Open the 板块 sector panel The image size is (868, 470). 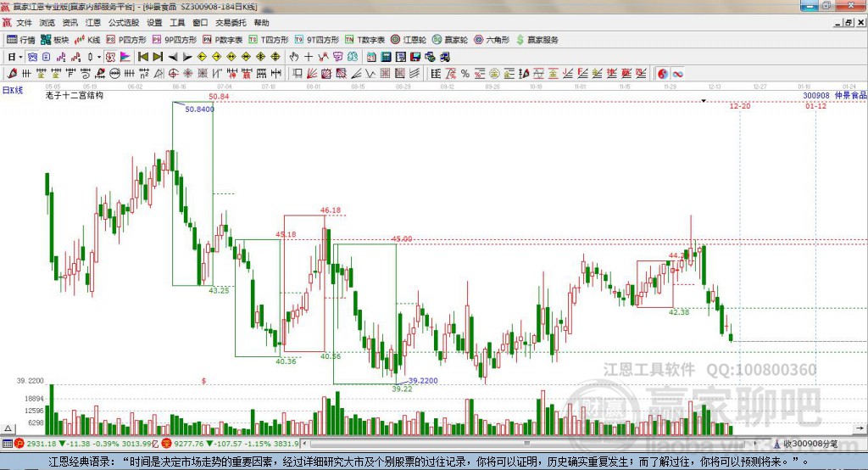tap(54, 40)
